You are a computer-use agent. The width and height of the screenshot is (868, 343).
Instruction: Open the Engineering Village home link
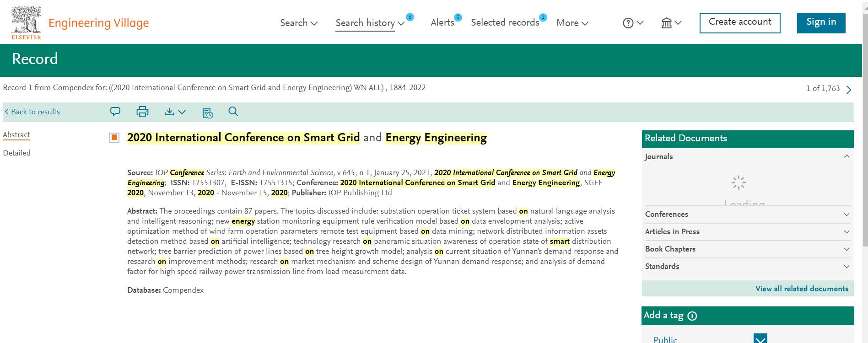coord(98,23)
